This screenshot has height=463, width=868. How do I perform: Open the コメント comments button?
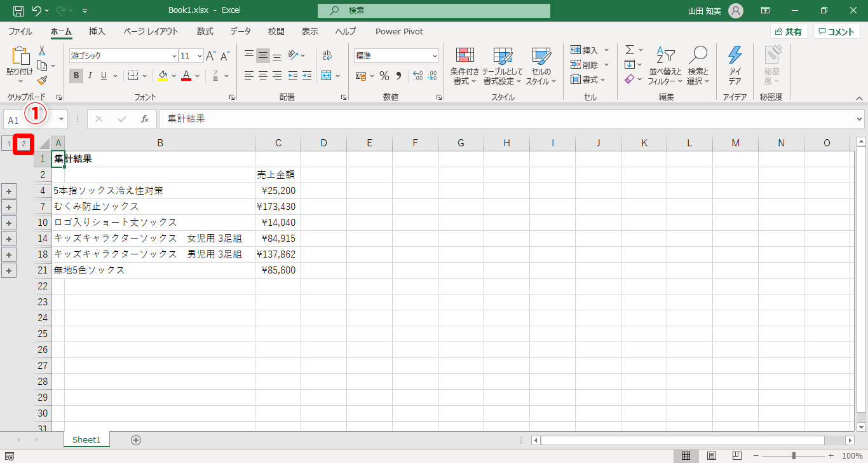(836, 32)
